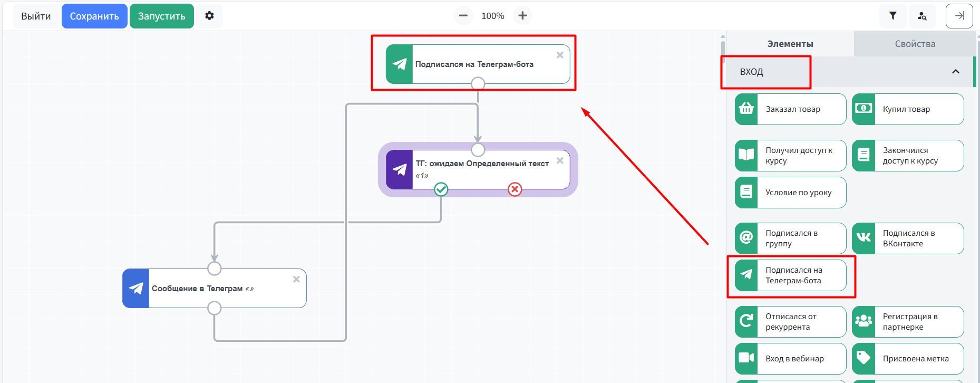The width and height of the screenshot is (980, 383).
Task: Click the Telegram plane icon in the sidebar
Action: (746, 274)
